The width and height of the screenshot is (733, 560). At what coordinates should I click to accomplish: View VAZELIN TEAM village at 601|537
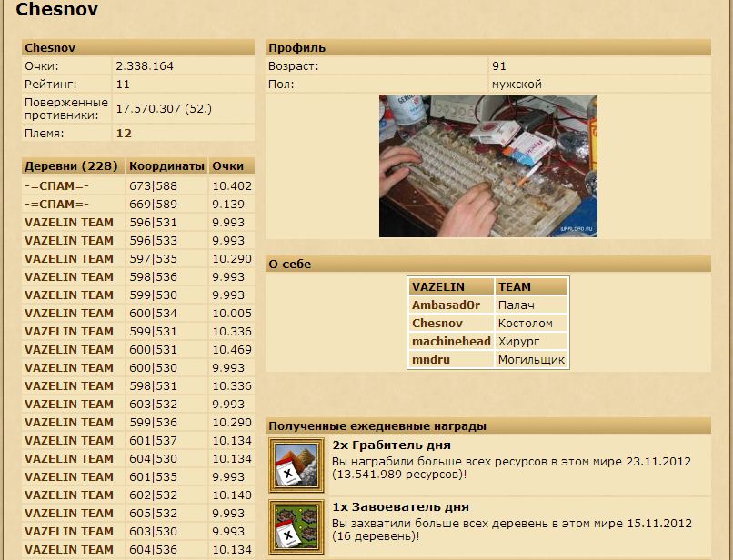point(69,441)
